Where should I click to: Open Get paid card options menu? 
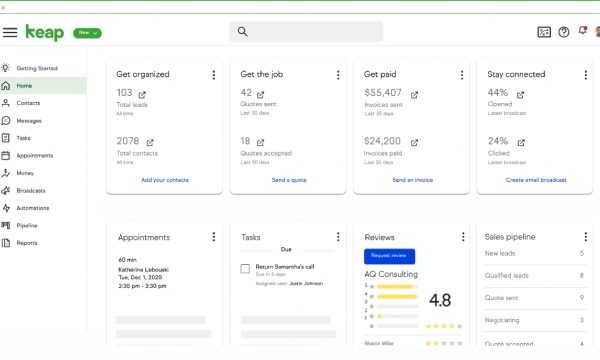click(x=462, y=75)
